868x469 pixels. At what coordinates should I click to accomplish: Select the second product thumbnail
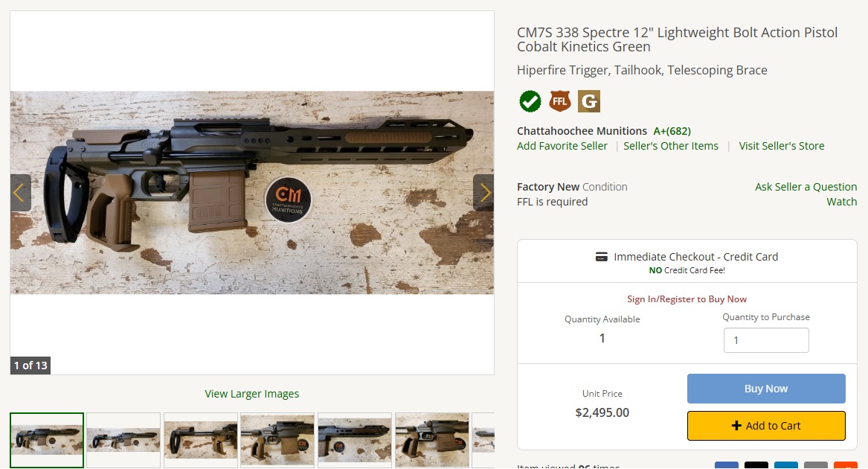click(123, 440)
